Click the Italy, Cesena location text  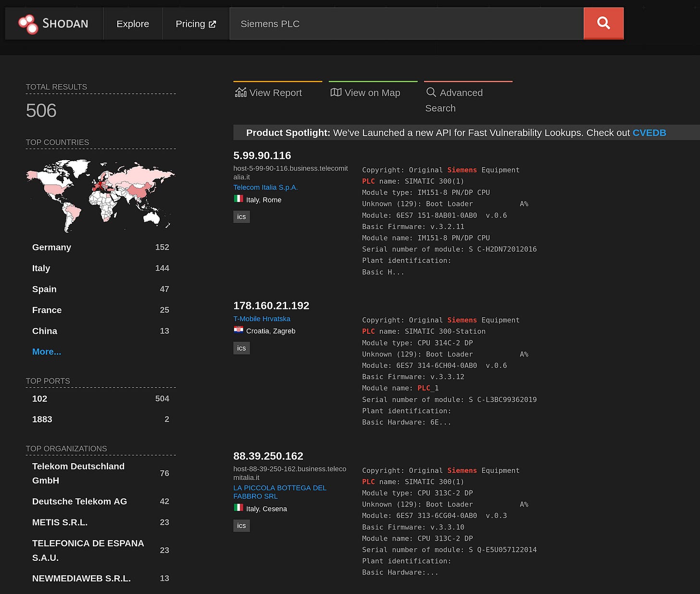click(266, 508)
